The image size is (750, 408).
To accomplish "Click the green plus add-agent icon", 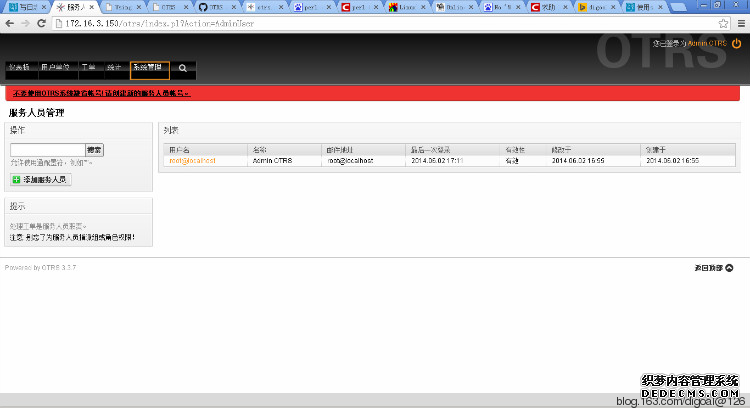I will click(16, 179).
